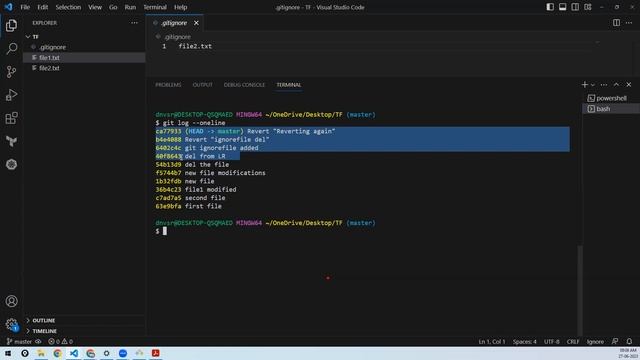Image resolution: width=640 pixels, height=360 pixels.
Task: Open the View menu
Action: 95,7
